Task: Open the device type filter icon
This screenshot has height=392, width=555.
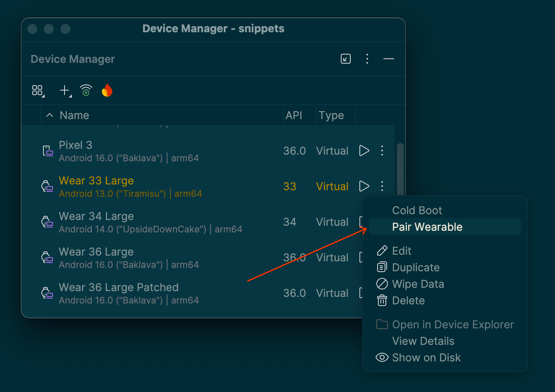Action: pyautogui.click(x=38, y=90)
